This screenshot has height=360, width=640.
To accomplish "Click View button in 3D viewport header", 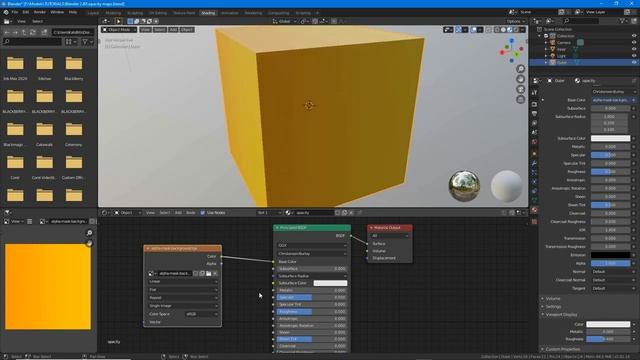I will point(145,30).
